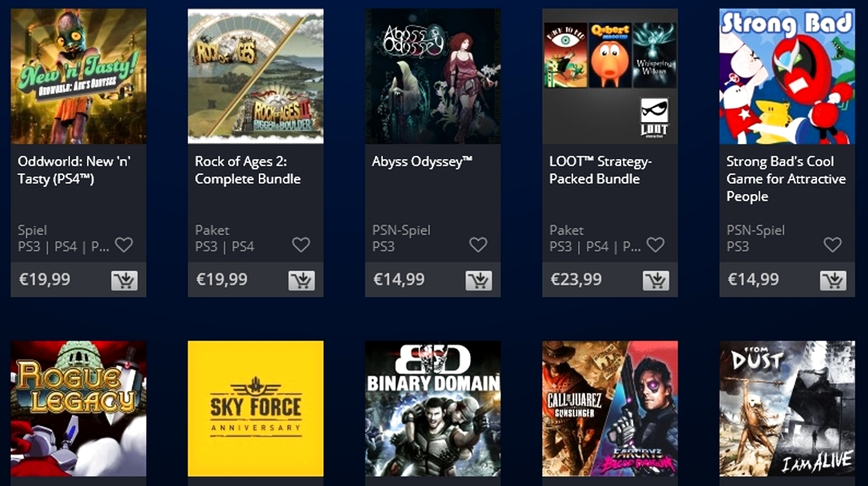Image resolution: width=868 pixels, height=486 pixels.
Task: Add Rock of Ages 2 bundle to cart
Action: 302,280
